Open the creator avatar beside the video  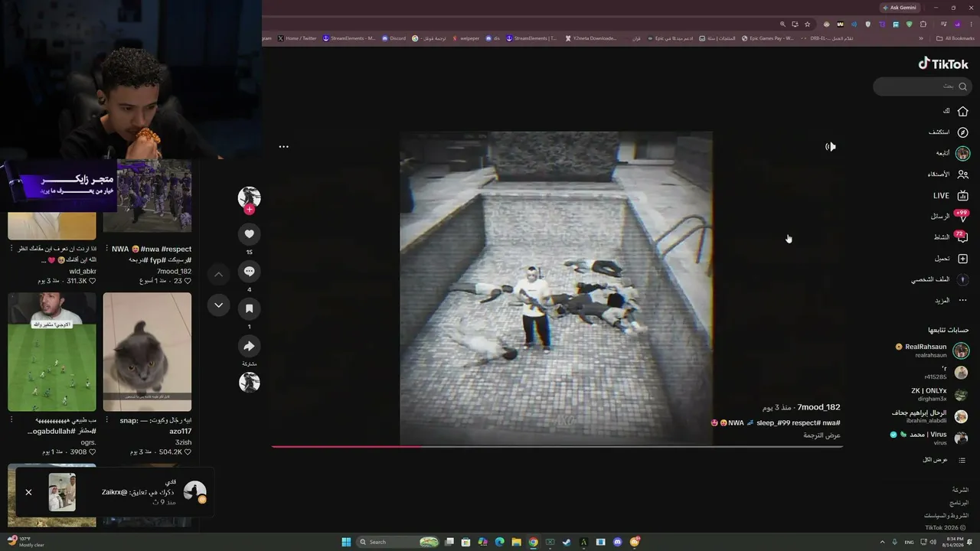(x=249, y=197)
